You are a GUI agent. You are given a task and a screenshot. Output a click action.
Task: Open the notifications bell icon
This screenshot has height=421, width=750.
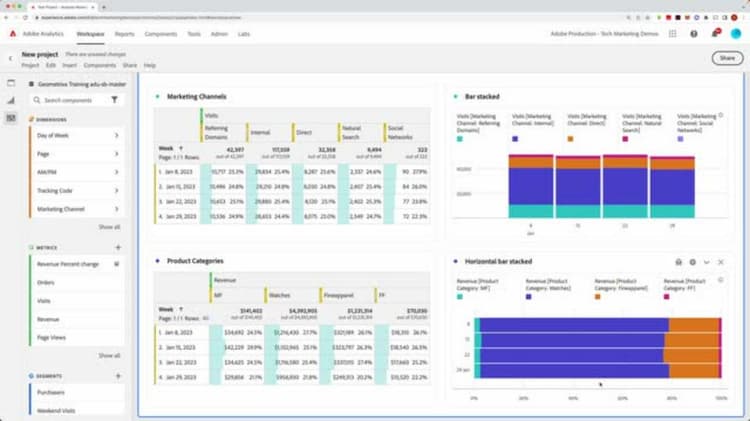(x=715, y=33)
